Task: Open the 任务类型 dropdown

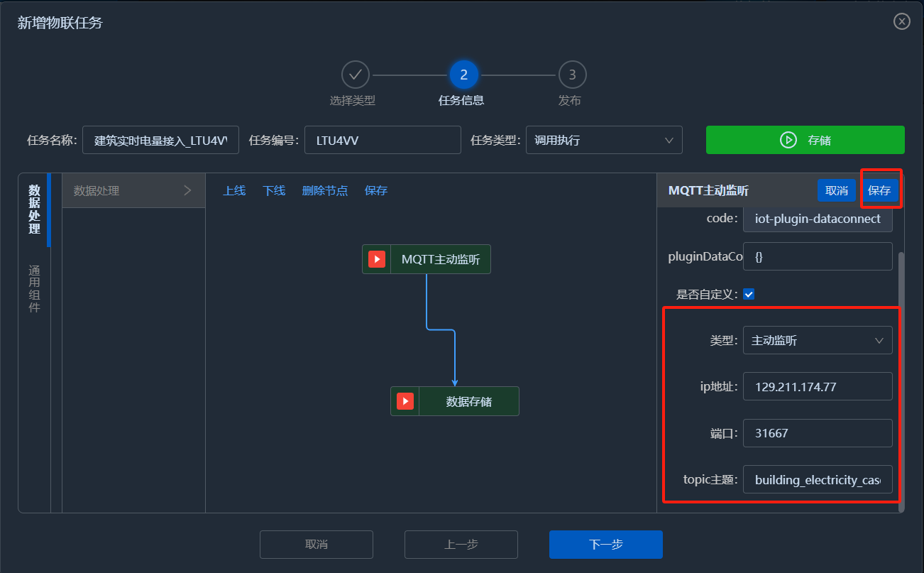Action: tap(603, 141)
